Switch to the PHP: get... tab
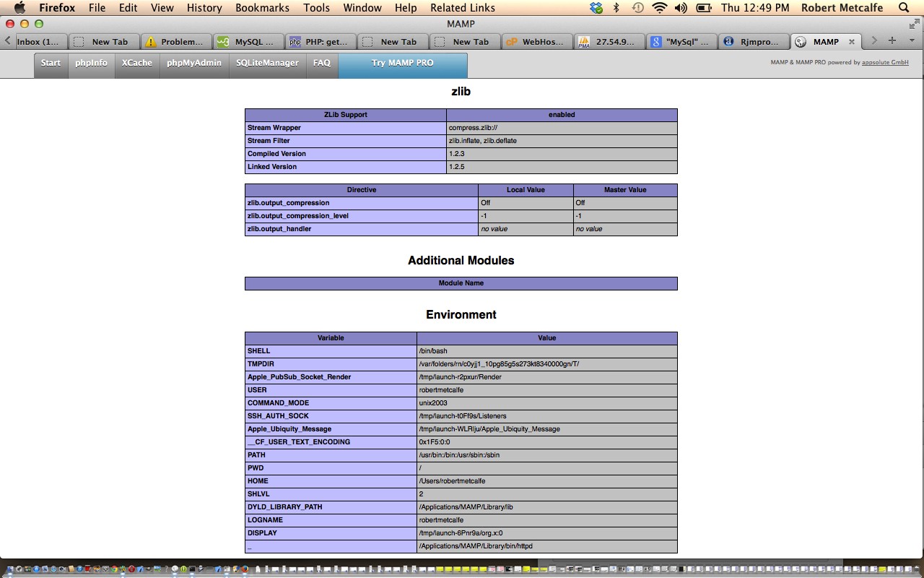The image size is (924, 578). tap(321, 42)
